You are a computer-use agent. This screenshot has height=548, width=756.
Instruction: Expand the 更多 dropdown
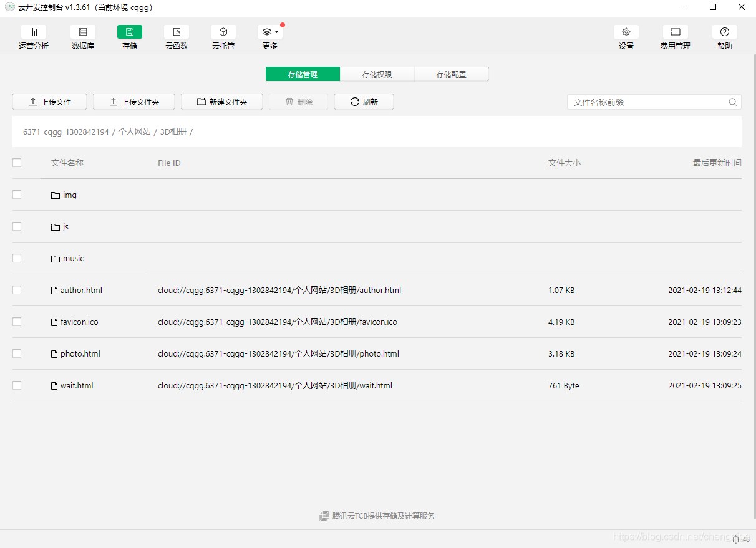[270, 32]
